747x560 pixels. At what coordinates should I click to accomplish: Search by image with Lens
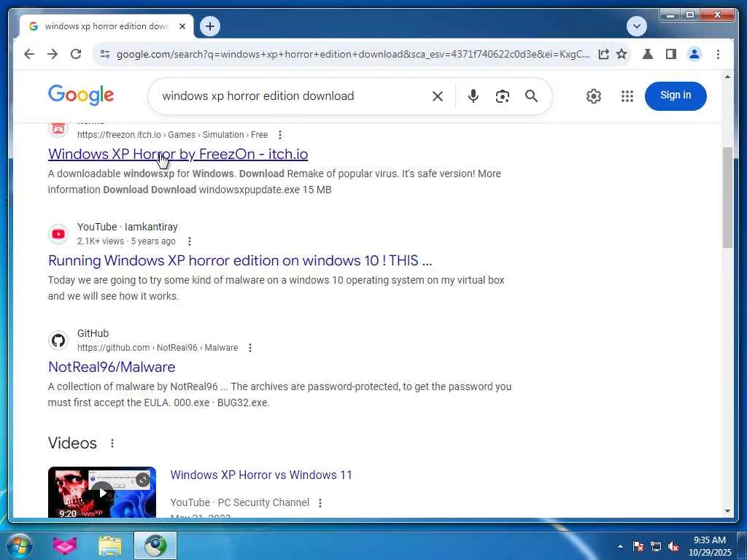pos(502,96)
